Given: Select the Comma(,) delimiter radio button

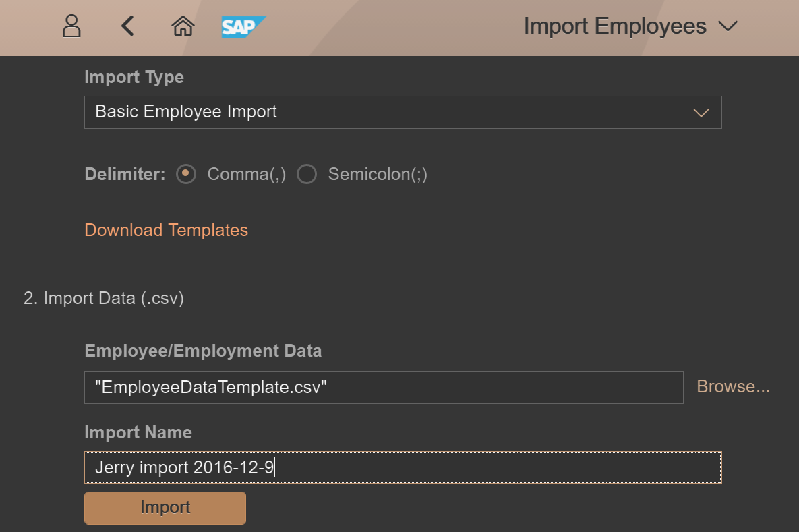Looking at the screenshot, I should 186,174.
